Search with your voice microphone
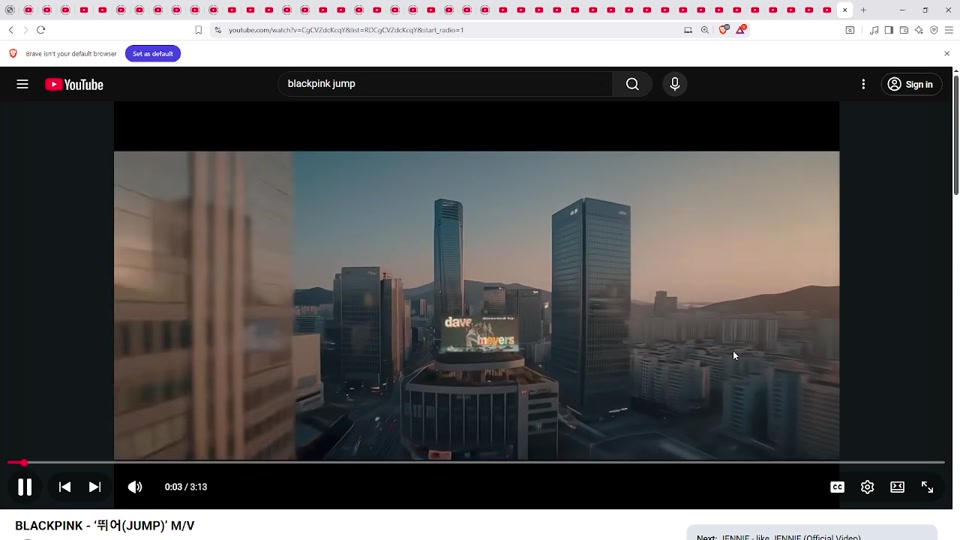960x540 pixels. pos(675,84)
